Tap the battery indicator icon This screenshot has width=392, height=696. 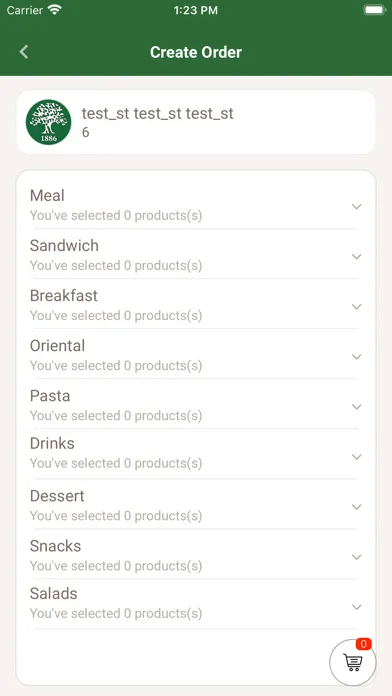pos(375,10)
